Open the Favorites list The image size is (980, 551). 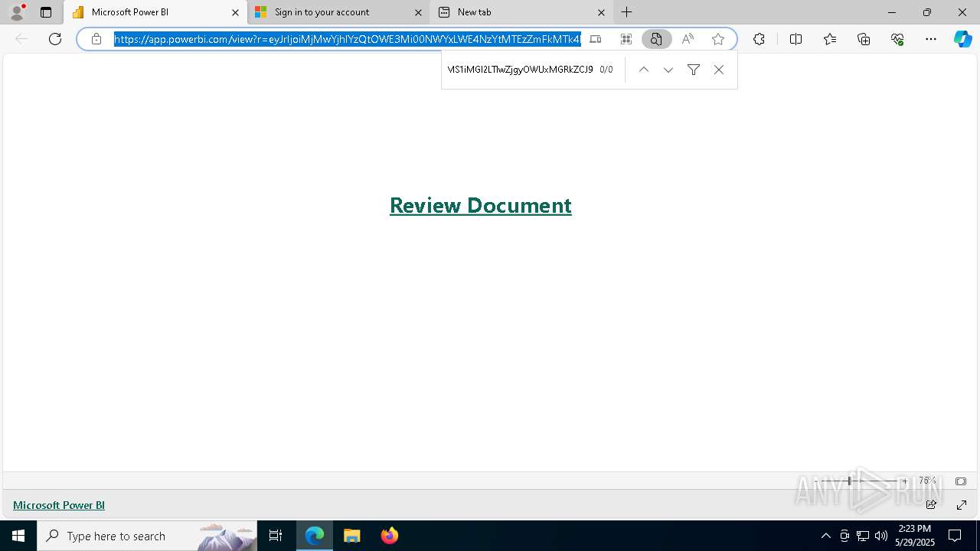point(830,39)
